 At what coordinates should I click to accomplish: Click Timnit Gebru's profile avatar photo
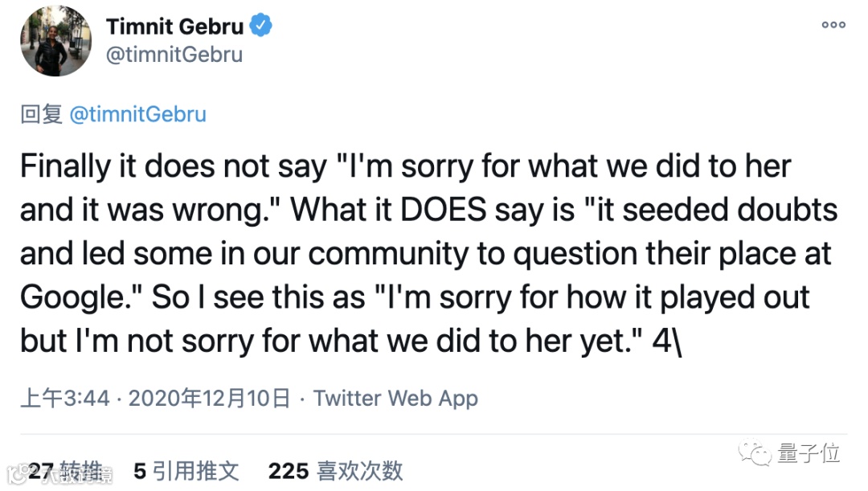click(x=56, y=41)
